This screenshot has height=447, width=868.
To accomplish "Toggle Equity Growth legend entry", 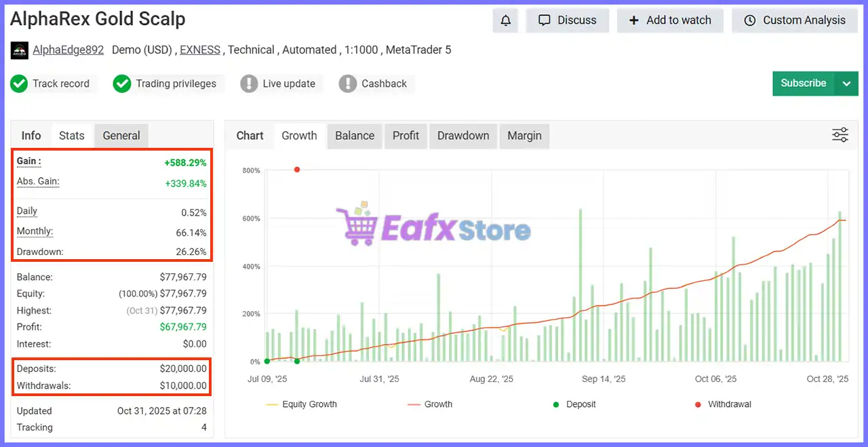I will click(x=301, y=404).
